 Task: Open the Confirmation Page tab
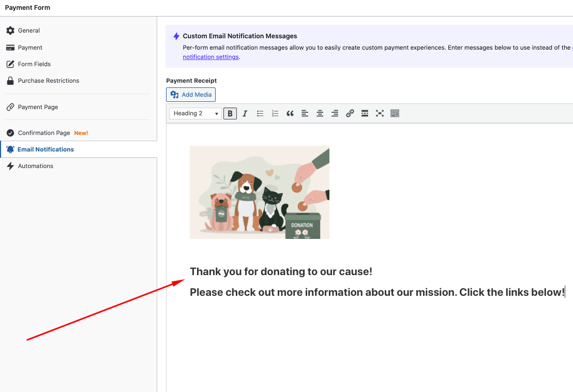tap(44, 133)
